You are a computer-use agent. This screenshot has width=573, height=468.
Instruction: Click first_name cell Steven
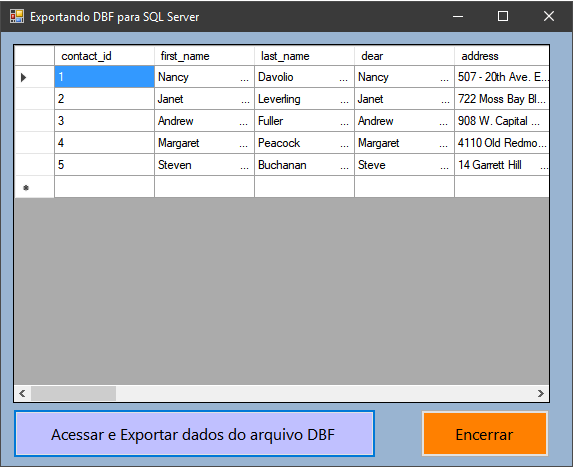click(x=204, y=165)
